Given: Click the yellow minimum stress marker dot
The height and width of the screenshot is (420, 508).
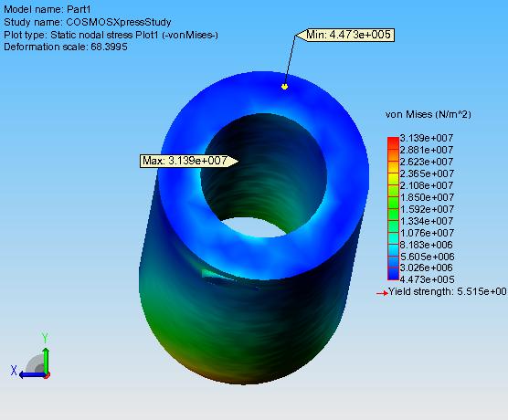Looking at the screenshot, I should pyautogui.click(x=284, y=87).
